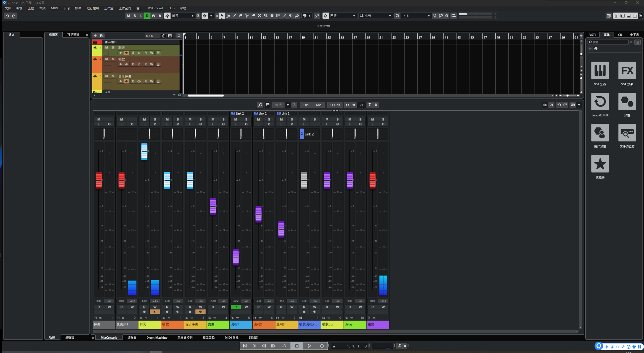Select the Glue tool
This screenshot has width=644, height=353.
point(253,16)
